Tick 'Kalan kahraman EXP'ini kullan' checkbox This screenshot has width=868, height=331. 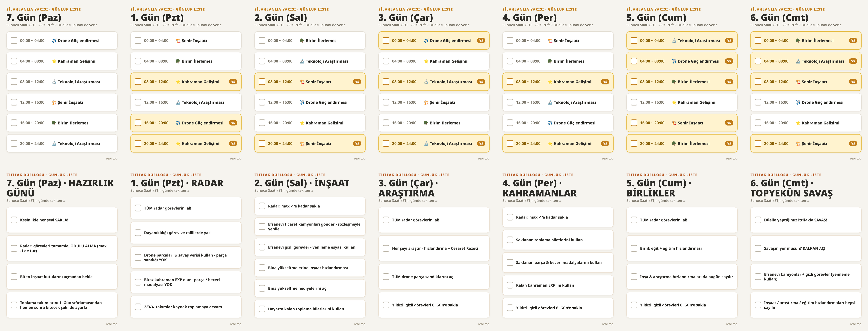click(x=510, y=285)
